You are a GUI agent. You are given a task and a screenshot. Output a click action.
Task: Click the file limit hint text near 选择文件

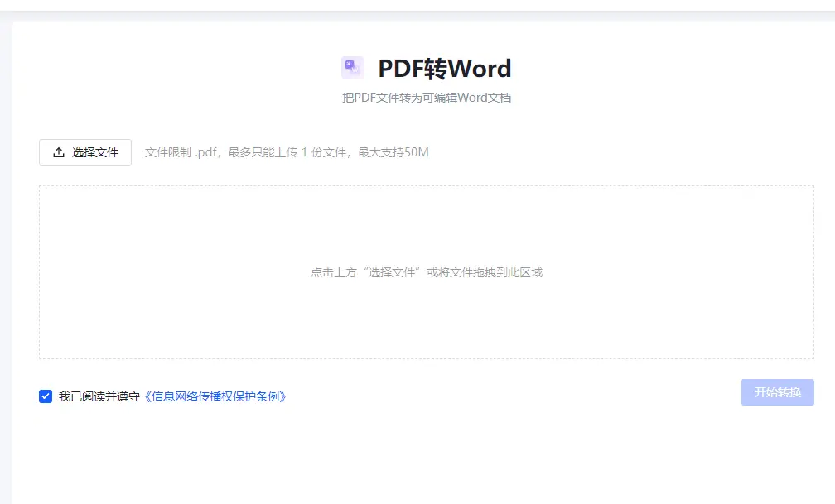tap(287, 151)
